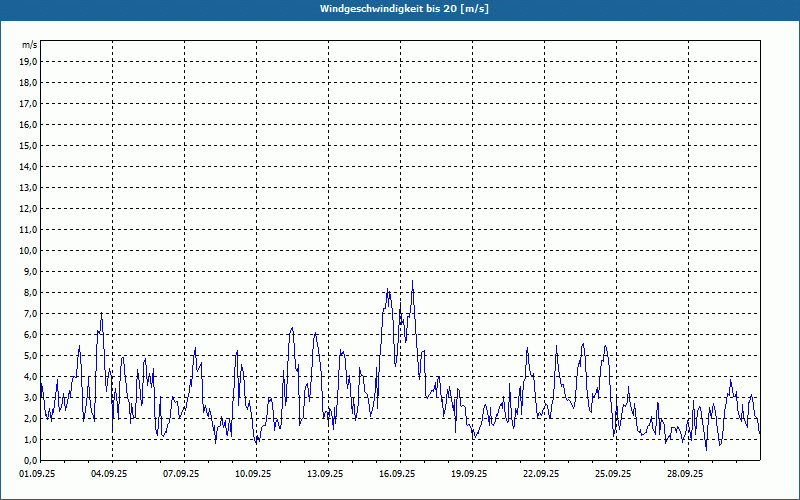Click the 22.09.25 date on x-axis
Image resolution: width=800 pixels, height=500 pixels.
click(541, 474)
